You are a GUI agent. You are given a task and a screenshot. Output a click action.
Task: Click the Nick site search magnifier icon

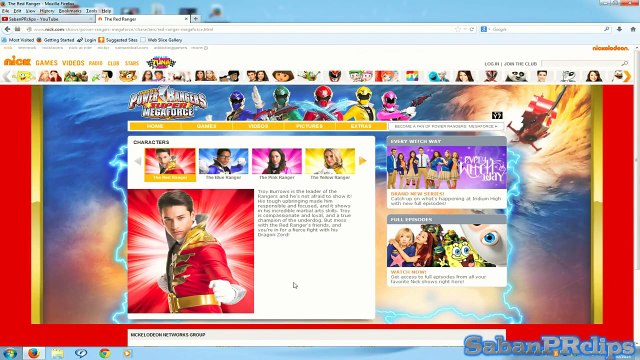(624, 64)
